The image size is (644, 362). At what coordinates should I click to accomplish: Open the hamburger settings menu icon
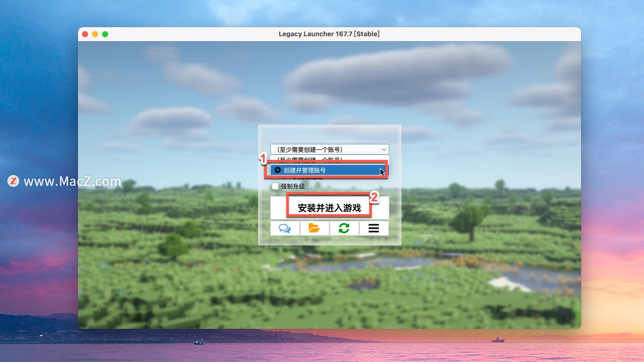374,228
